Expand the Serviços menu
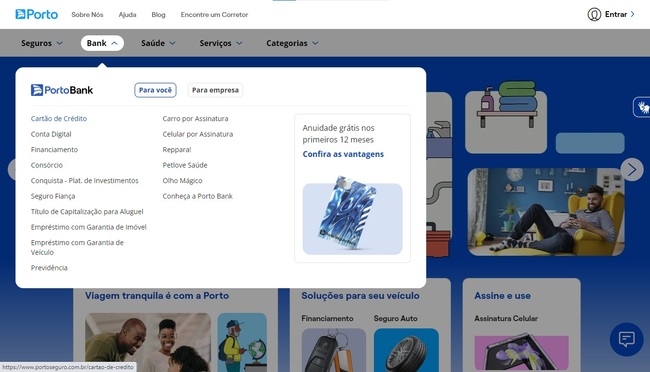This screenshot has width=650, height=372. pos(221,43)
